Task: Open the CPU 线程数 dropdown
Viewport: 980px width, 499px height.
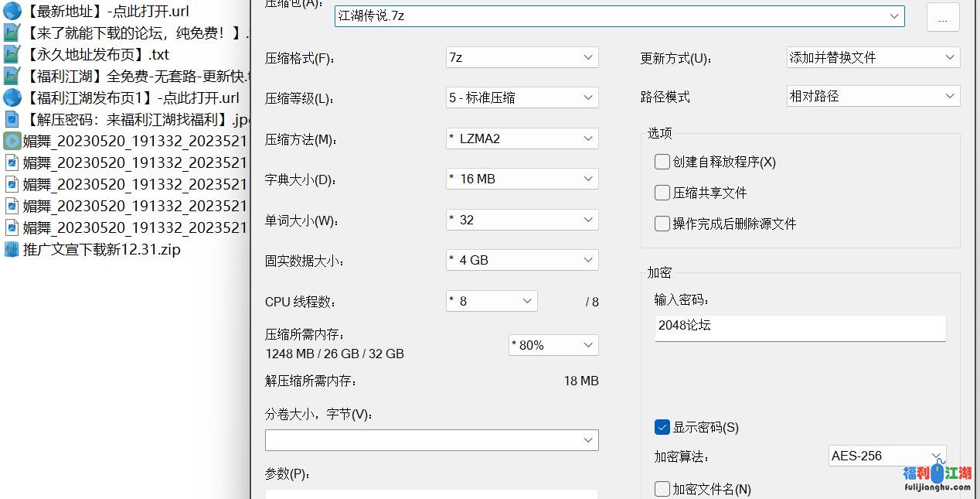Action: 492,301
